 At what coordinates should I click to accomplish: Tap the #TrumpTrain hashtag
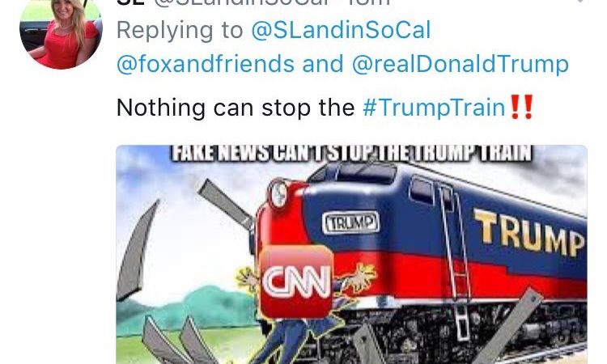tap(434, 107)
